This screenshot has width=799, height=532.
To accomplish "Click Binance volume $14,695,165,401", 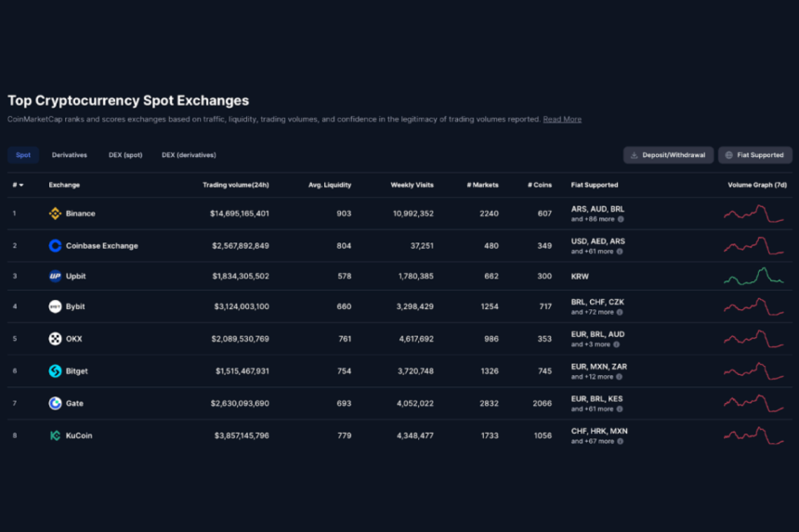I will [x=240, y=214].
